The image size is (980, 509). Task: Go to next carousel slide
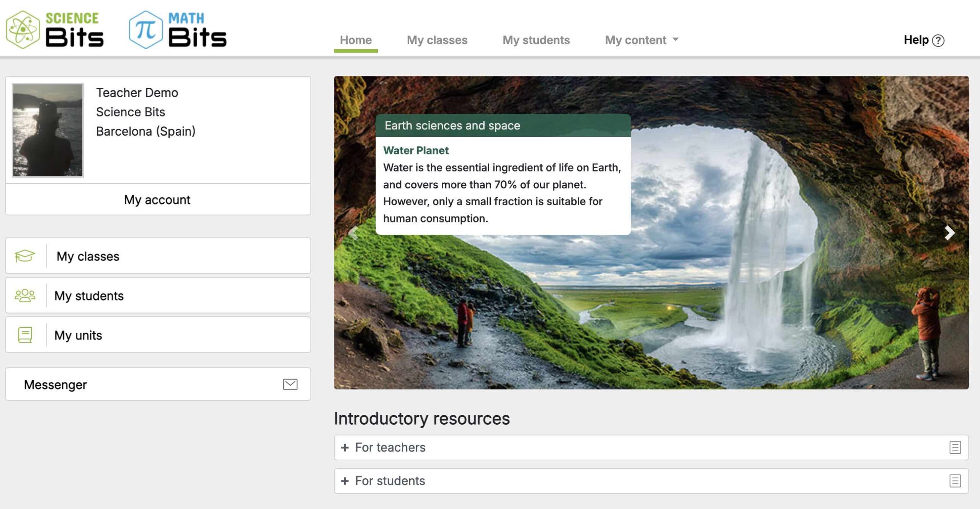click(949, 232)
